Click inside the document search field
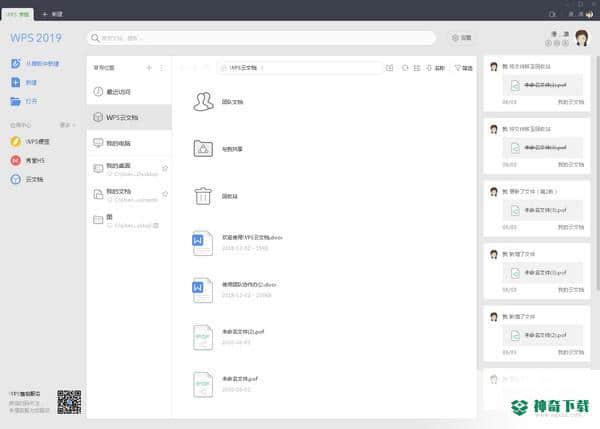600x429 pixels. coord(261,38)
